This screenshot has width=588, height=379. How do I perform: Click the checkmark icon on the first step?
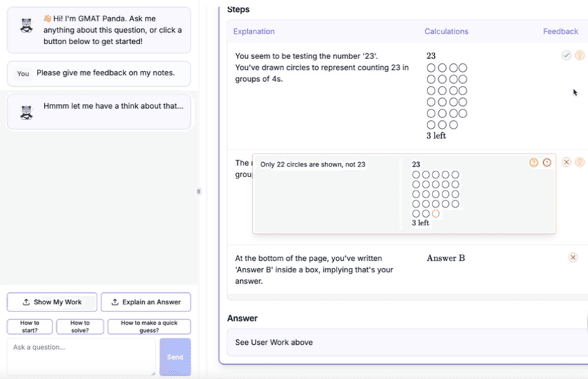[566, 55]
